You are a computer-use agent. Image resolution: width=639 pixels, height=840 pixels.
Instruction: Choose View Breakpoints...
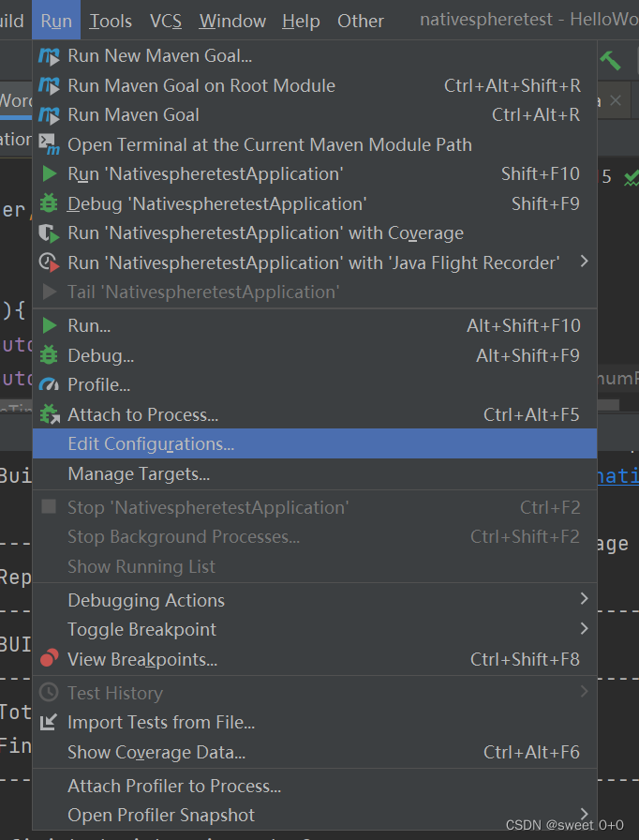click(315, 659)
